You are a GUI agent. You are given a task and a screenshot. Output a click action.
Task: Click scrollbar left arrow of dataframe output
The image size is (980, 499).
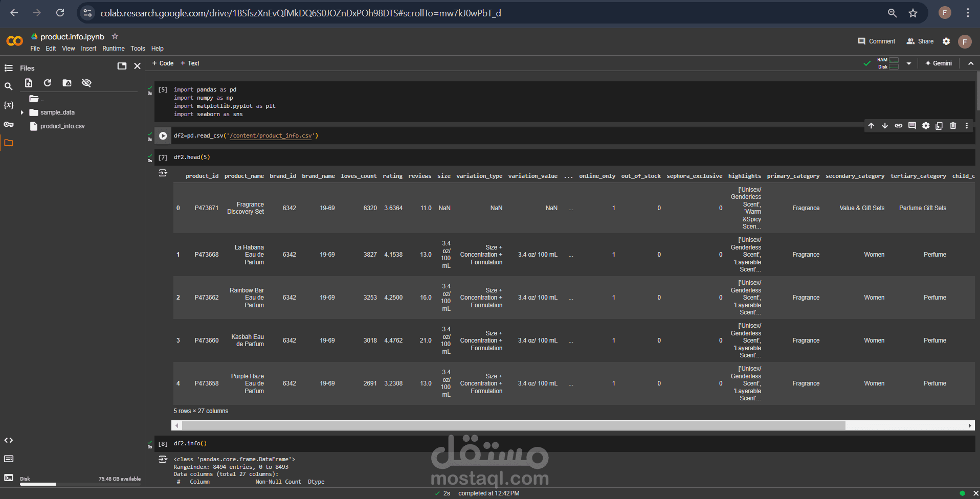click(x=177, y=425)
